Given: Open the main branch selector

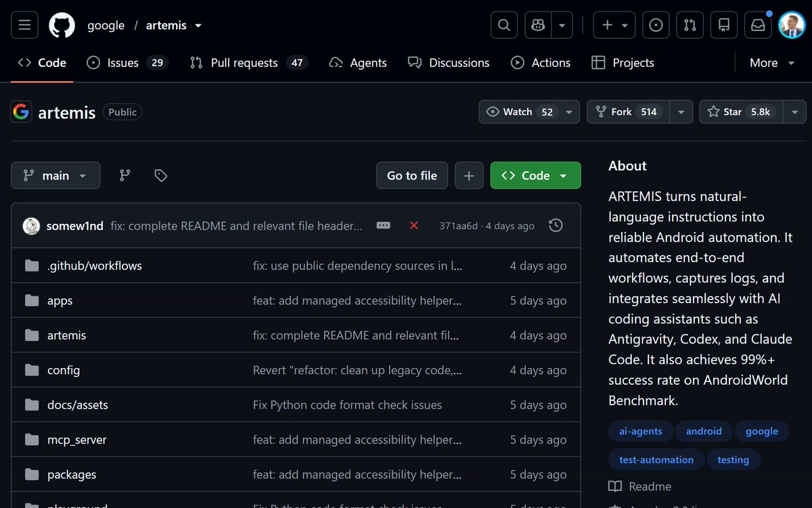Looking at the screenshot, I should (55, 175).
